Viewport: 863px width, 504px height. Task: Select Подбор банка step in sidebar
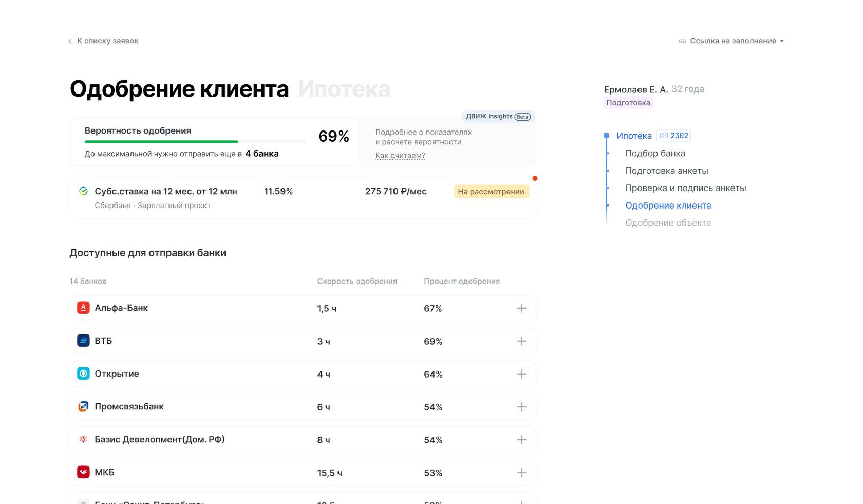[x=655, y=153]
